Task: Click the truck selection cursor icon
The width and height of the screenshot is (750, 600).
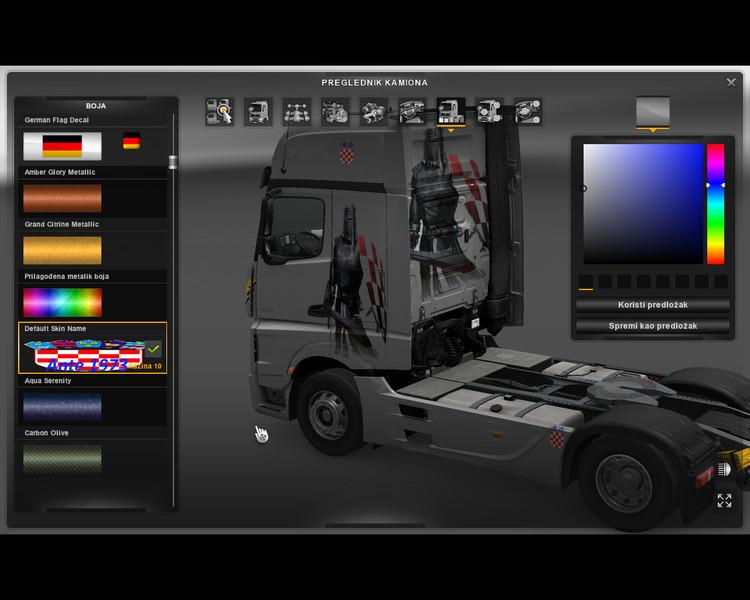Action: tap(219, 111)
